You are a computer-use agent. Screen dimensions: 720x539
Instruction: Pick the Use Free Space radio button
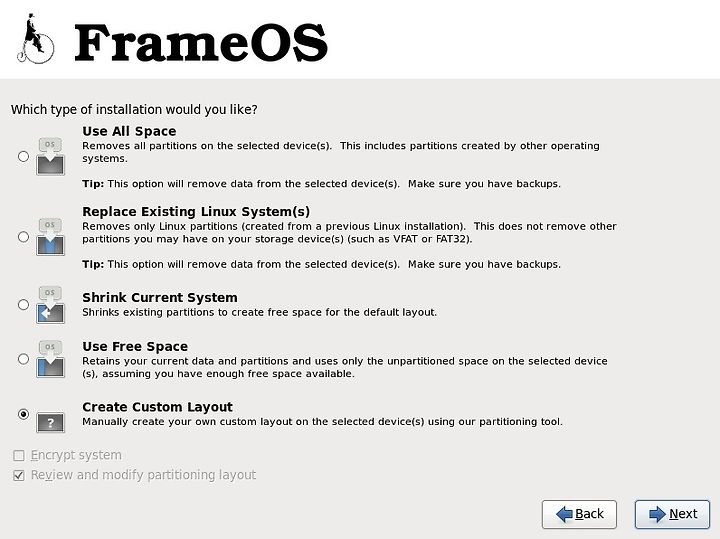point(23,359)
